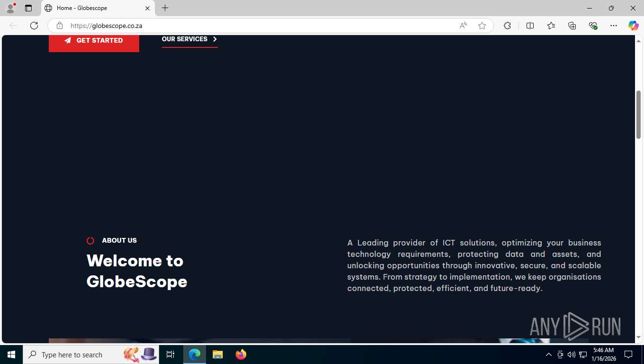Open Microsoft Edge from the taskbar

point(195,355)
